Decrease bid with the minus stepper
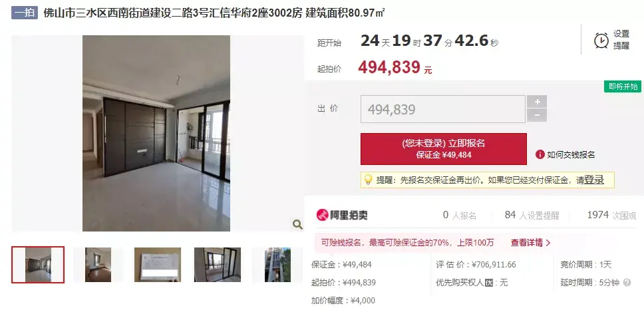This screenshot has width=644, height=320. click(537, 116)
